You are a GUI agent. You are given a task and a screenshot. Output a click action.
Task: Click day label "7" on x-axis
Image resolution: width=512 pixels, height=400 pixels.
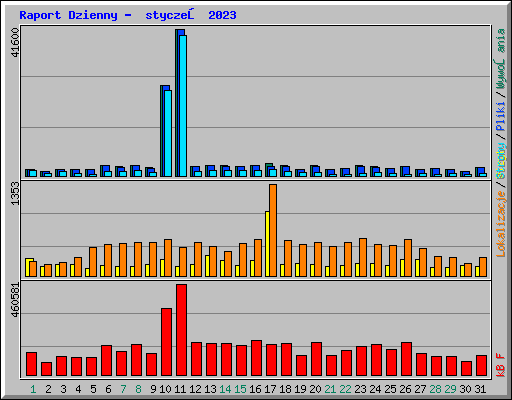(123, 389)
